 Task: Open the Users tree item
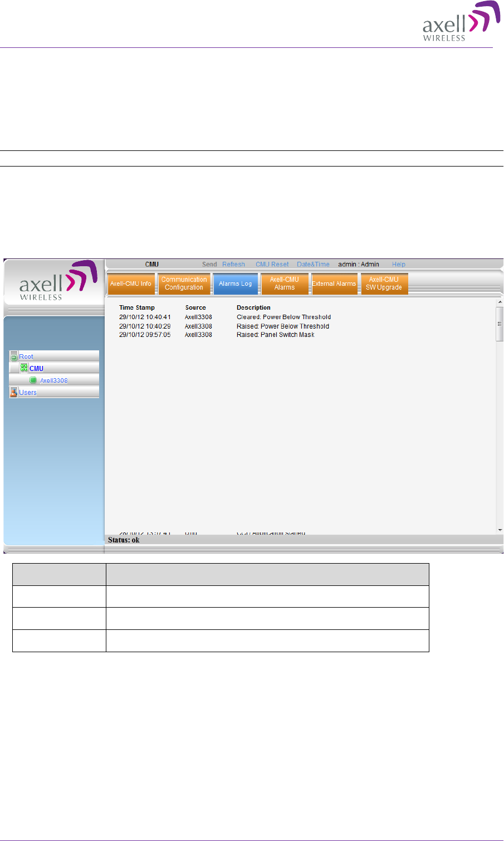(28, 393)
